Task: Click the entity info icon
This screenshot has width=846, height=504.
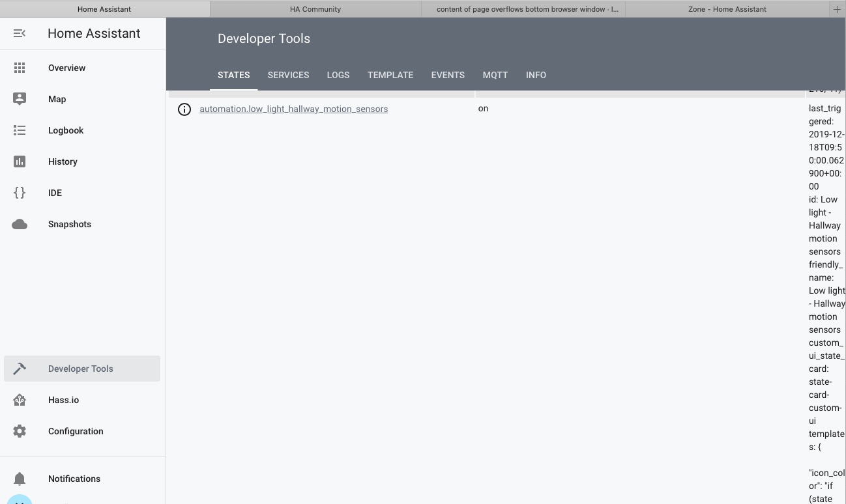Action: [x=184, y=109]
